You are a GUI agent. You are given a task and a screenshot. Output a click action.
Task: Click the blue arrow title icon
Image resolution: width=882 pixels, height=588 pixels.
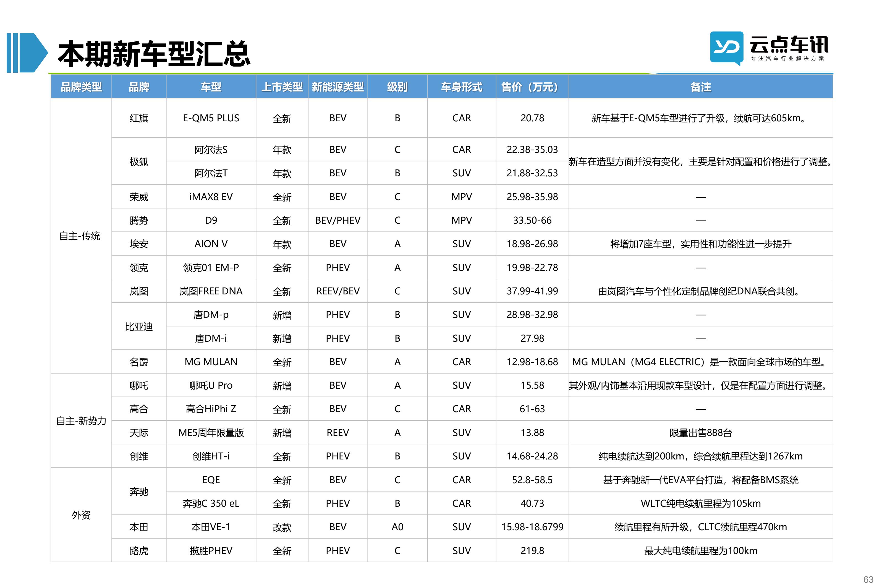pyautogui.click(x=27, y=53)
